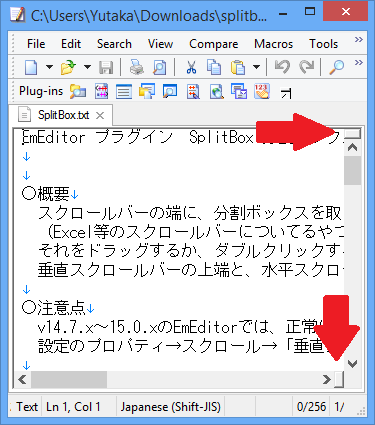
Task: Click the split box beside horizontal scrollbar
Action: point(339,379)
